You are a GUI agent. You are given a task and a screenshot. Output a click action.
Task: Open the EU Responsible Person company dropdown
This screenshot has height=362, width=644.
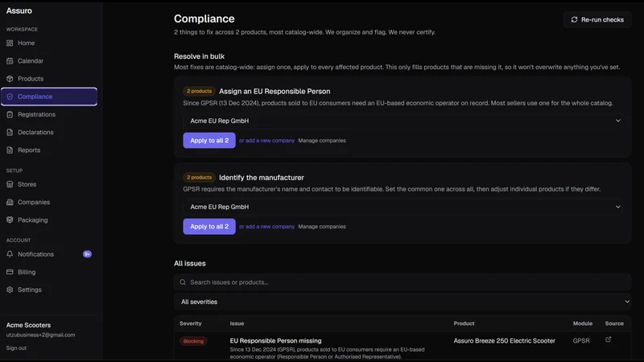402,121
